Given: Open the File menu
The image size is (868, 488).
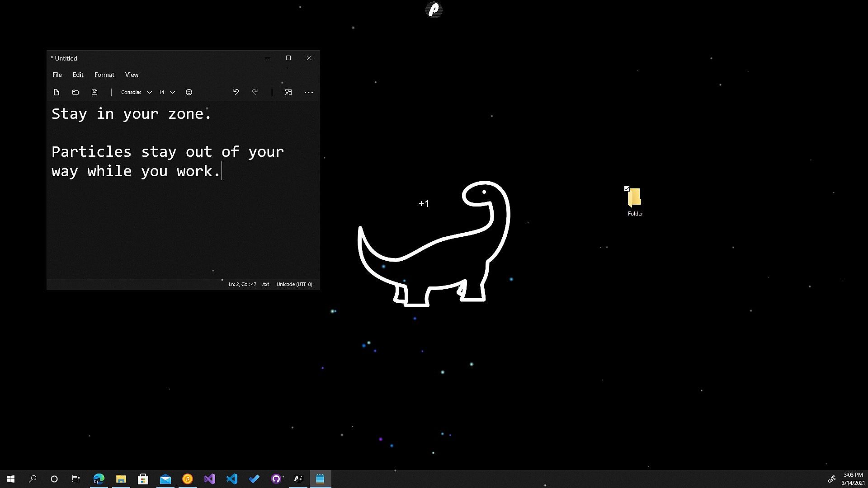Looking at the screenshot, I should (x=57, y=75).
